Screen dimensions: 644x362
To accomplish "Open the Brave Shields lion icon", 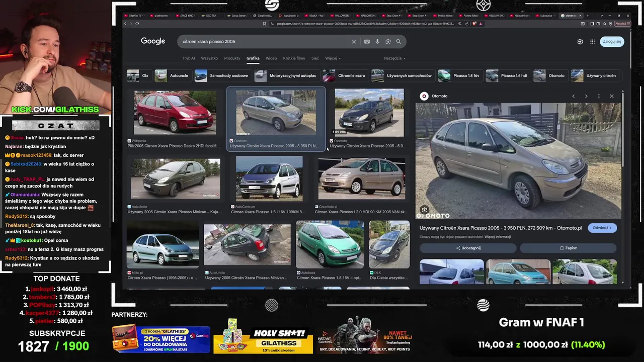I will click(474, 24).
